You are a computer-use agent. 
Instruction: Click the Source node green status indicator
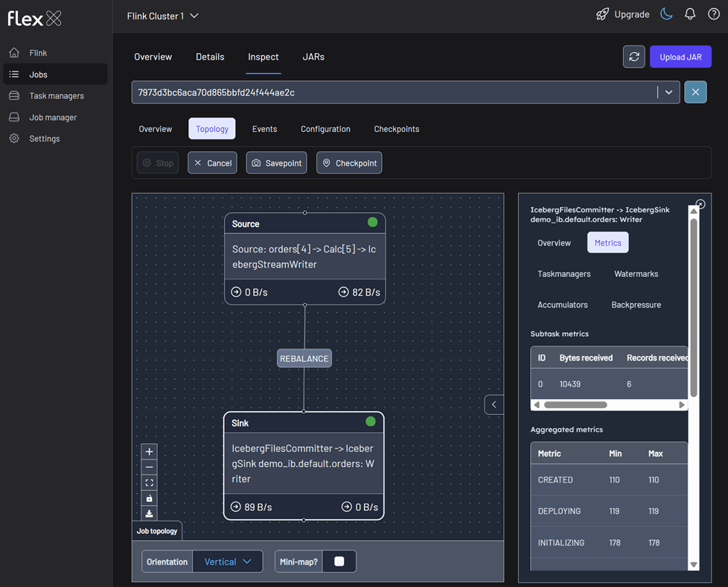pos(372,222)
